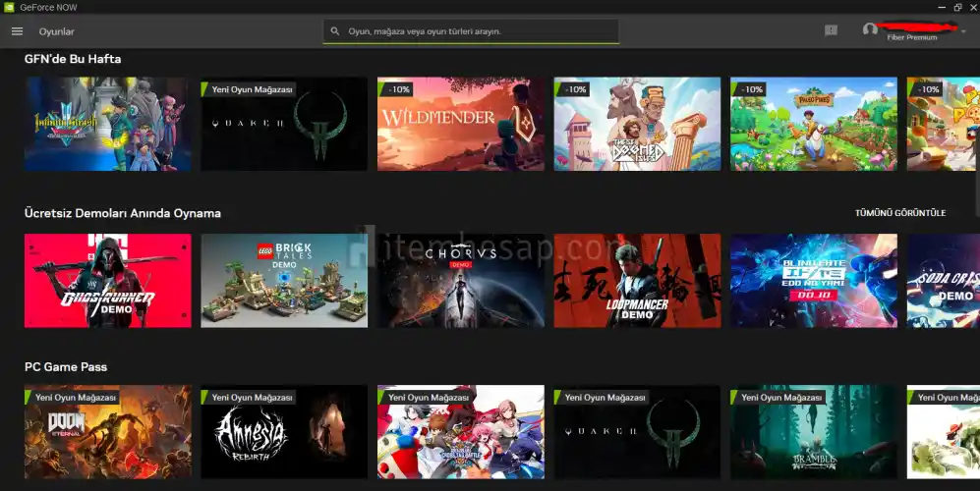Click the user profile avatar icon
This screenshot has width=980, height=491.
tap(869, 30)
